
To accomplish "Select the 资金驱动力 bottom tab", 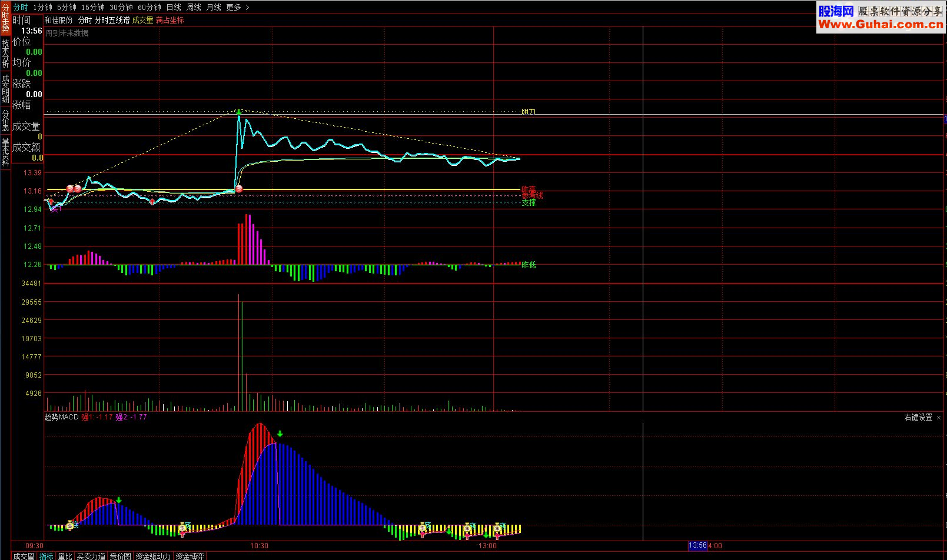I will [x=153, y=556].
